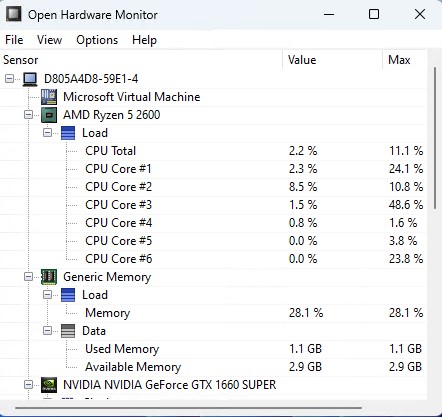Select the CPU Core #2 sensor
442x417 pixels.
click(119, 187)
